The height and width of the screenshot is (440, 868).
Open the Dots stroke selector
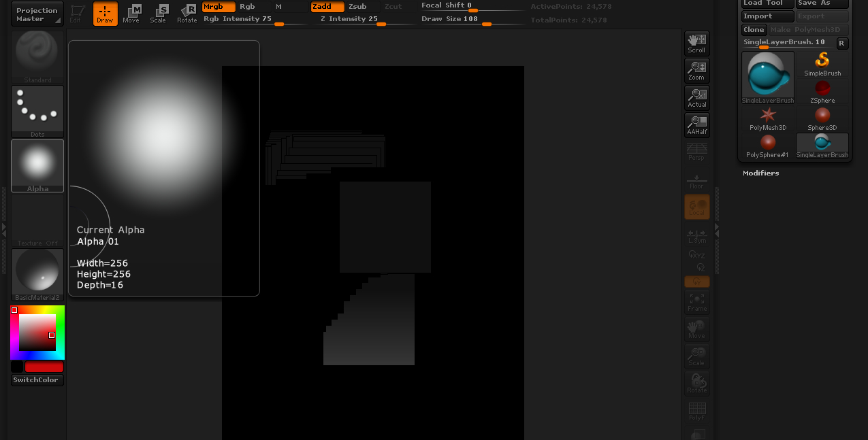click(37, 112)
